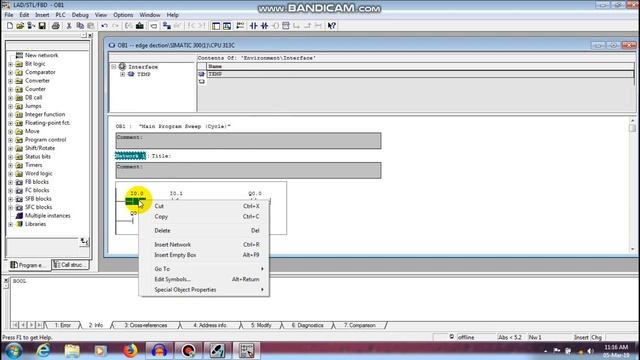The width and height of the screenshot is (640, 360).
Task: Toggle the Overviews panel toolbar icon
Action: coord(216,26)
